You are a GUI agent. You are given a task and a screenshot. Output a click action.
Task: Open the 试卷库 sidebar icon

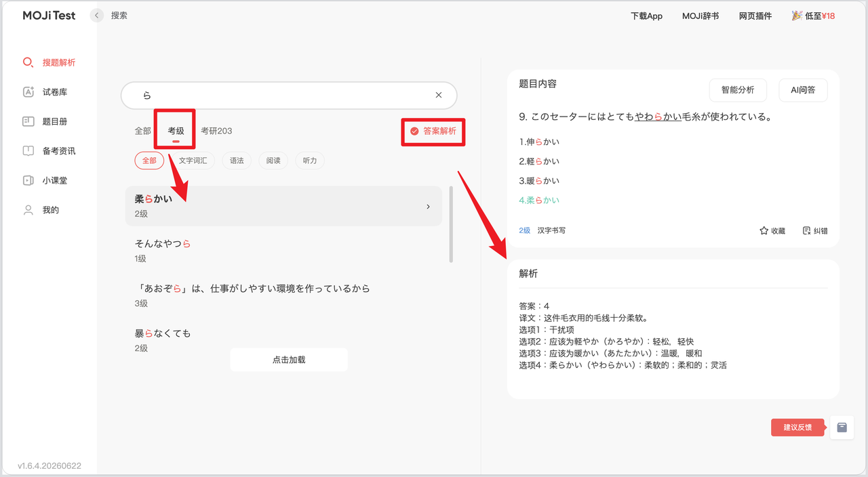28,92
